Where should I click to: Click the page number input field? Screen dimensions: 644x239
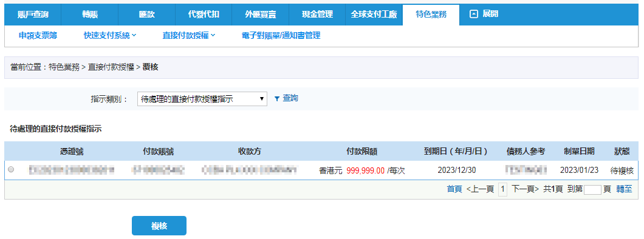(x=592, y=189)
